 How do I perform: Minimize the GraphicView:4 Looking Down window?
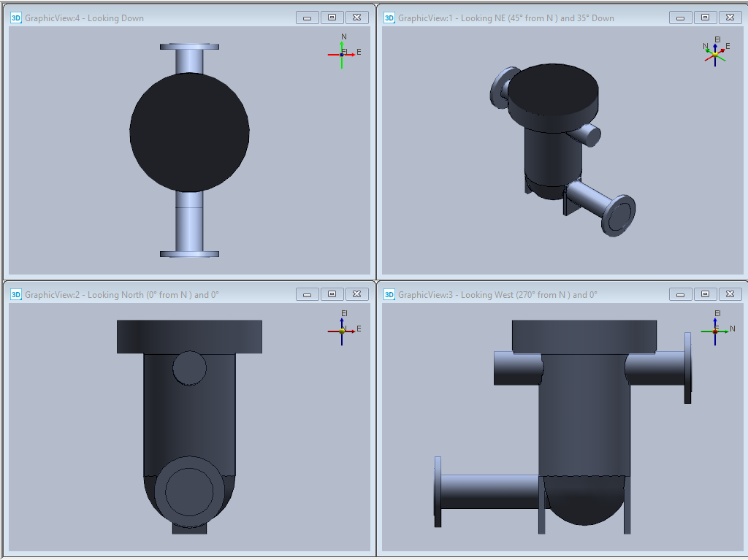coord(308,18)
